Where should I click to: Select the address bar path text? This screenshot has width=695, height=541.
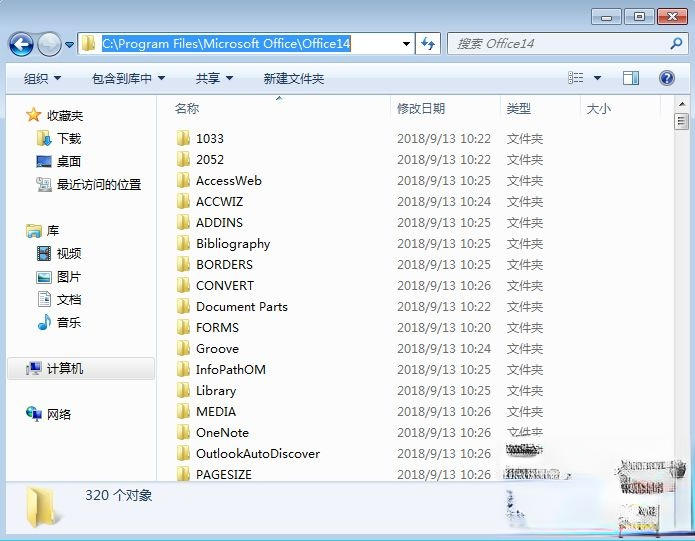(226, 43)
